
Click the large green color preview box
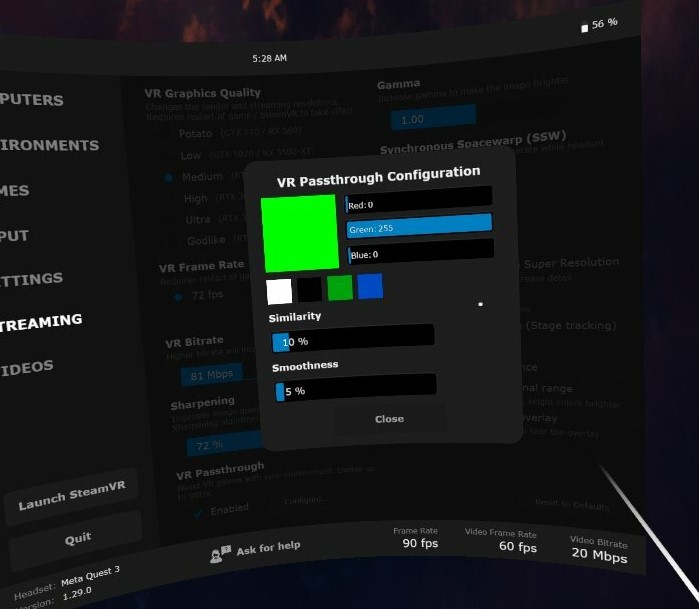(x=299, y=233)
